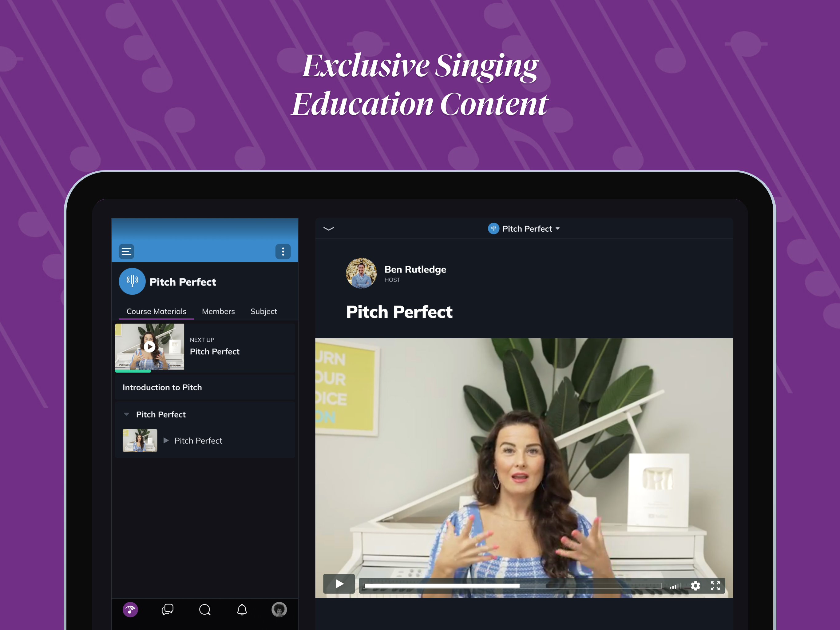Viewport: 840px width, 630px height.
Task: Play the main video
Action: (339, 584)
